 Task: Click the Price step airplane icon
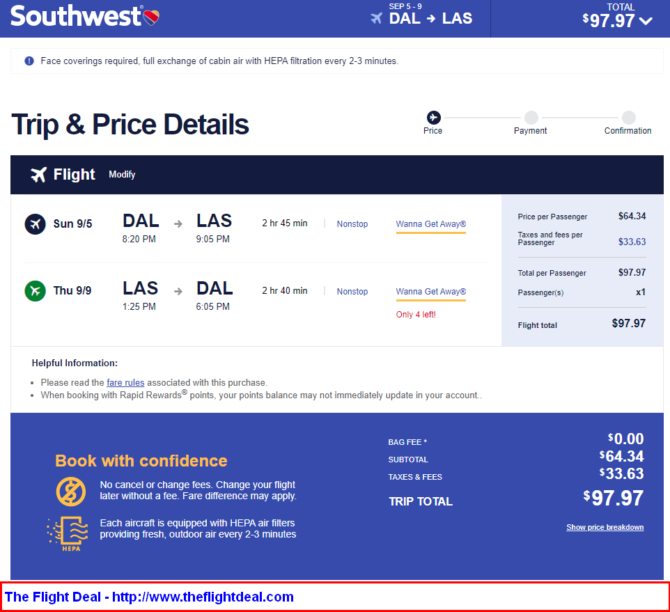[433, 117]
